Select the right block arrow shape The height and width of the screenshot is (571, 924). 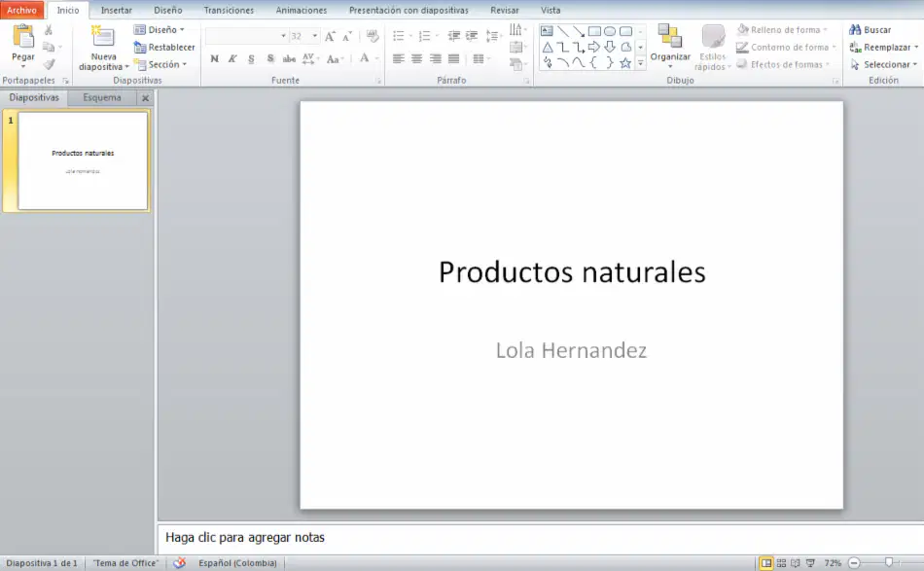point(594,47)
